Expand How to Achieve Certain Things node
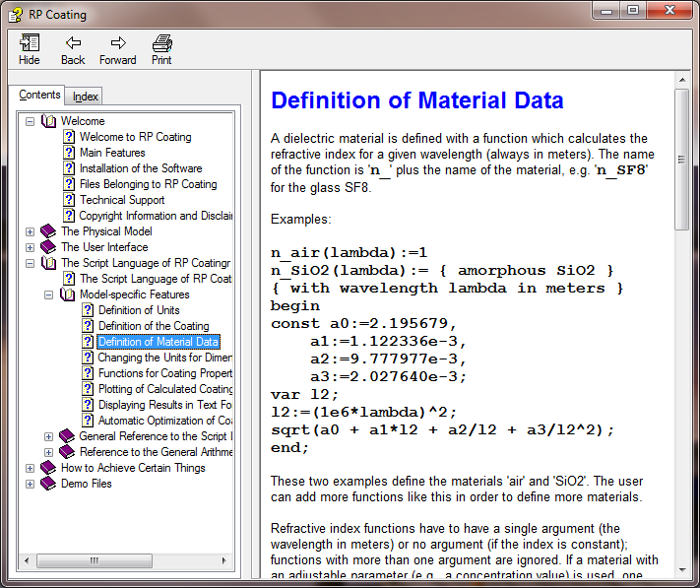 (x=30, y=468)
